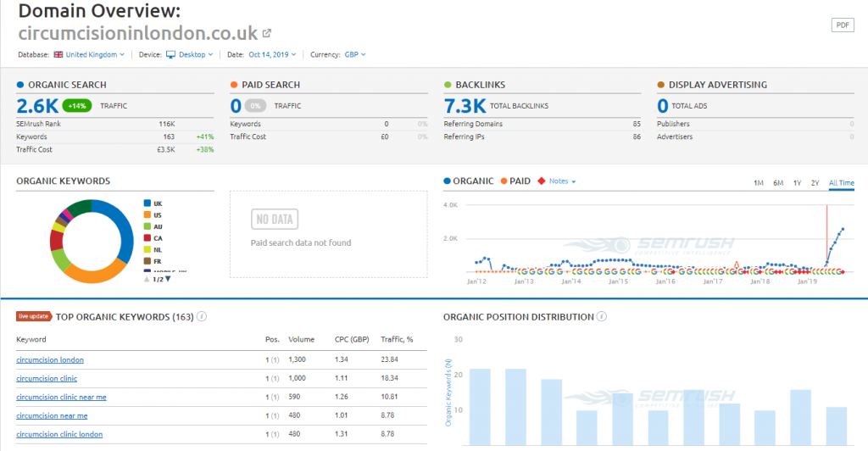The height and width of the screenshot is (451, 868).
Task: Open the 'circumcision london' keyword link
Action: point(50,359)
